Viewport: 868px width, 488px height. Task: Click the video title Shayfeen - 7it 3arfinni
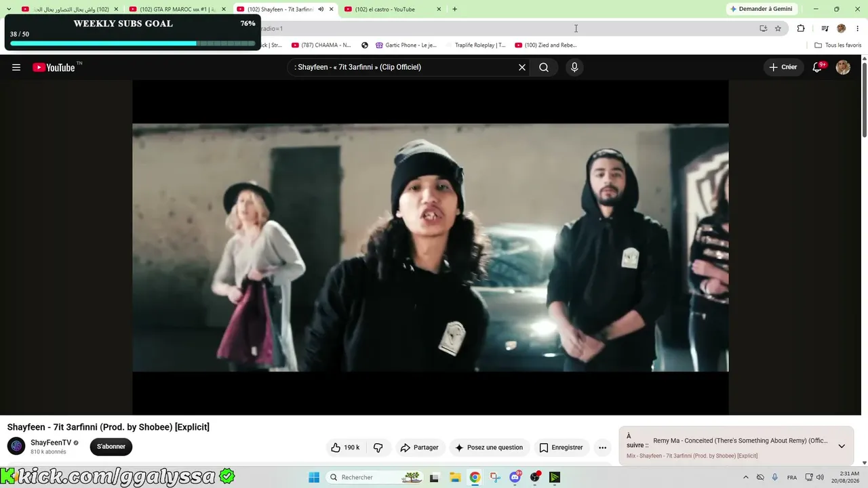[x=108, y=427]
